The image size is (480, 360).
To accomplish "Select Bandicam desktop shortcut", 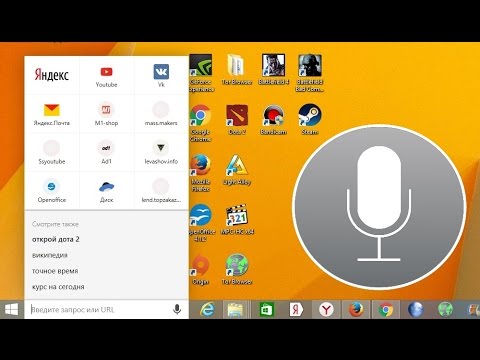I will pyautogui.click(x=273, y=119).
